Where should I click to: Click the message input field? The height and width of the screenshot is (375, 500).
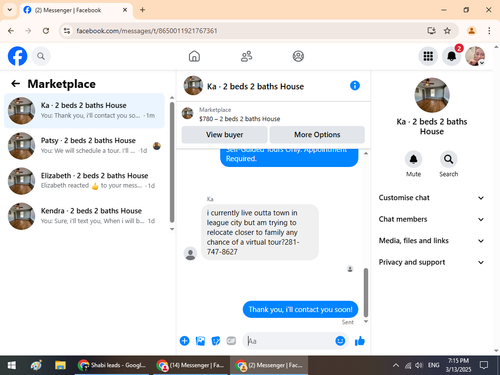pyautogui.click(x=290, y=341)
